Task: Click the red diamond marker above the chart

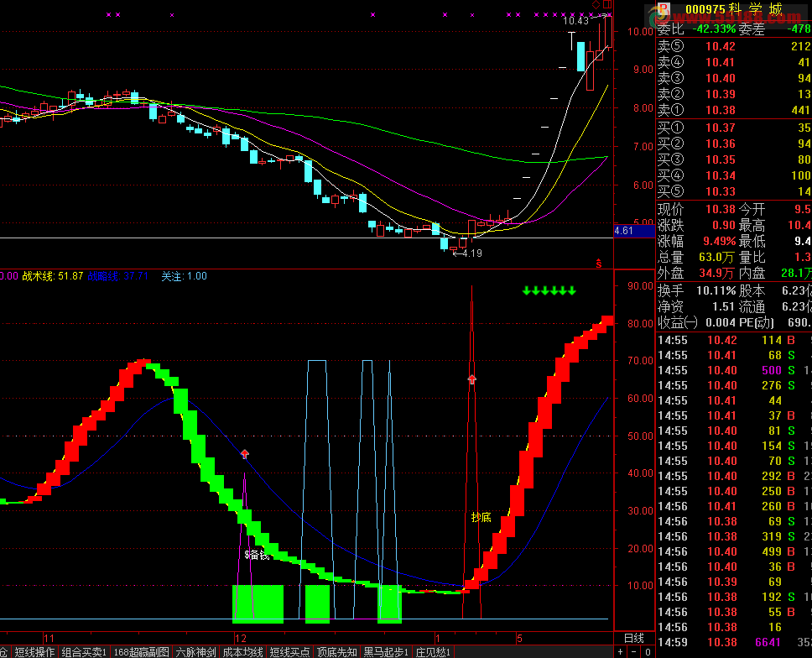Action: click(x=596, y=6)
